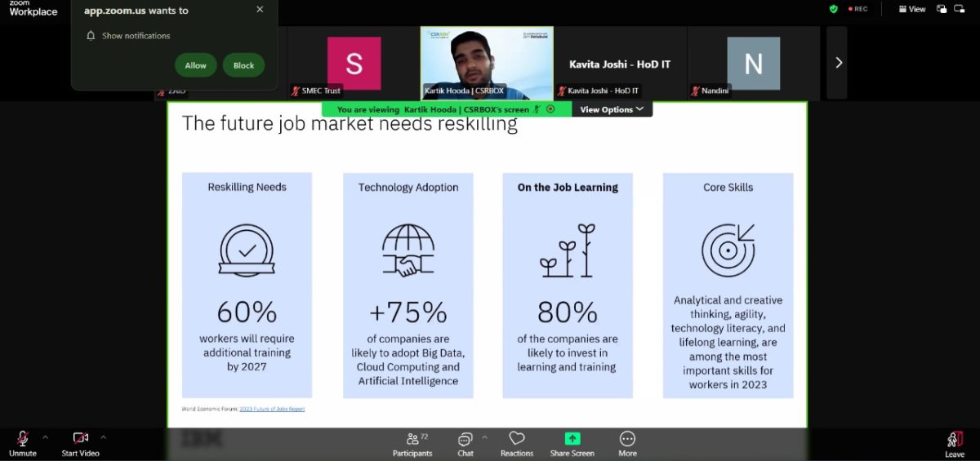
Task: Open the View Options dropdown
Action: [612, 109]
